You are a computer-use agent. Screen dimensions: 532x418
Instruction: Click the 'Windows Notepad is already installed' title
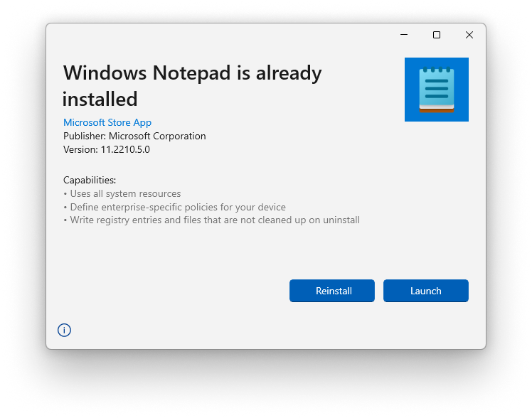point(192,86)
